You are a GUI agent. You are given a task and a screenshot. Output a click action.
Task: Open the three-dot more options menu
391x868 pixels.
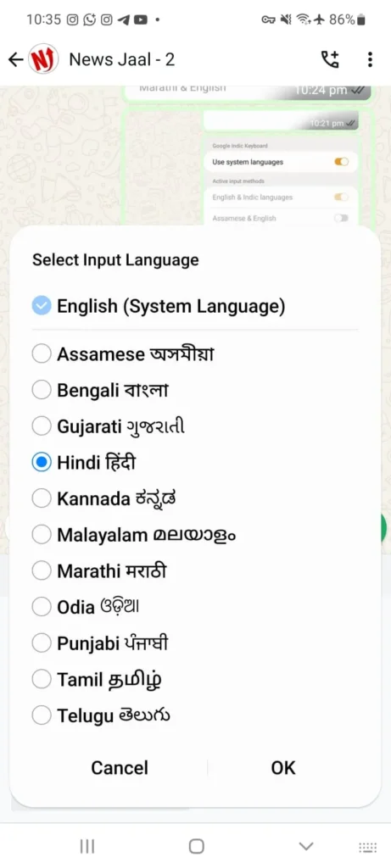pos(370,59)
